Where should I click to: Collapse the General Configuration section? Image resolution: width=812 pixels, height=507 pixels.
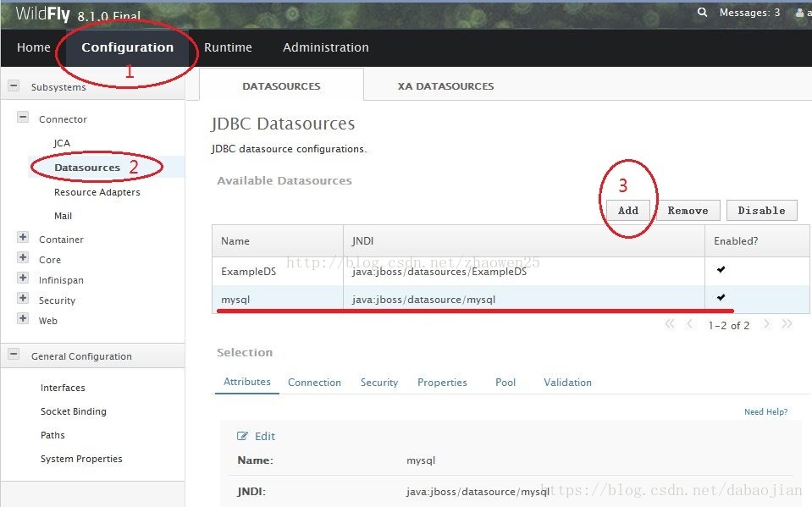tap(14, 355)
